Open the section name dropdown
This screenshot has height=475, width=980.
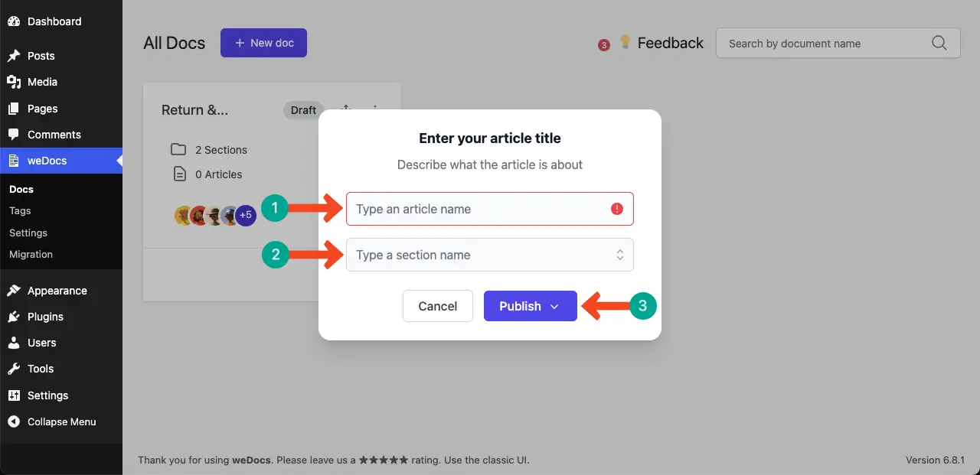click(620, 255)
